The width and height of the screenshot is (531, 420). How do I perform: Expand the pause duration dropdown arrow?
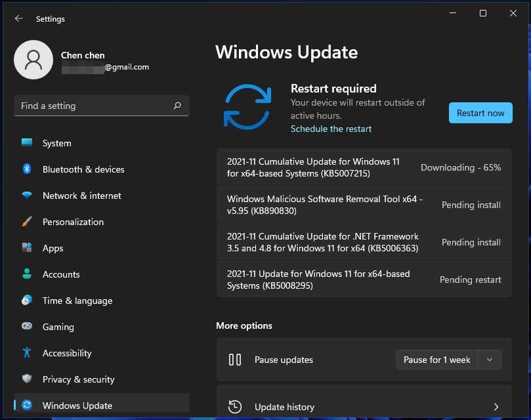pyautogui.click(x=490, y=360)
